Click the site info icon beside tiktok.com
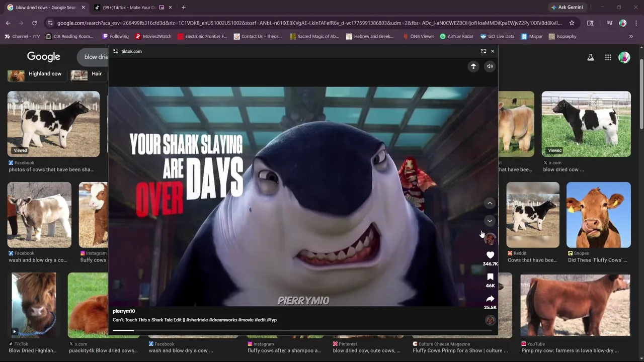Viewport: 644px width, 362px height. coord(116,51)
